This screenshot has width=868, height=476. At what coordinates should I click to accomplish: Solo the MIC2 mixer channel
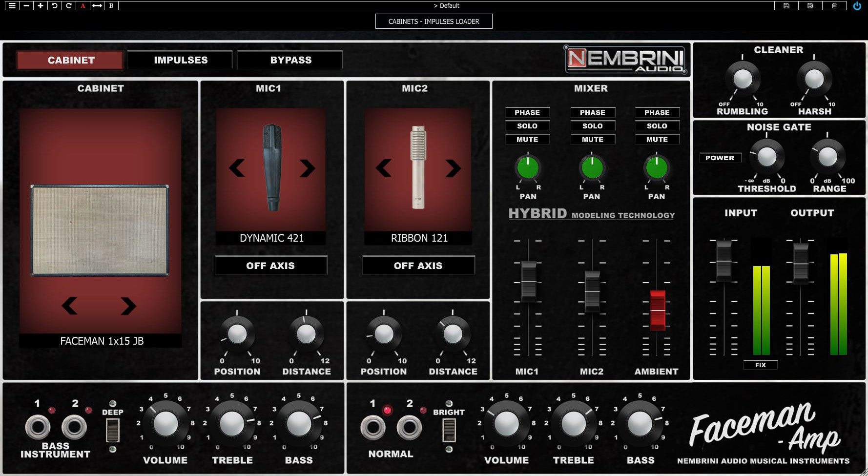592,126
